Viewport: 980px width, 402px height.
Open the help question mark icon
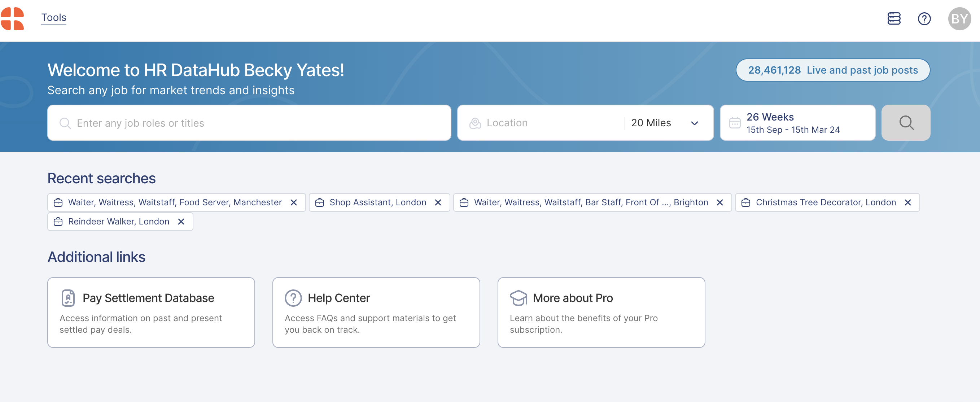point(924,19)
